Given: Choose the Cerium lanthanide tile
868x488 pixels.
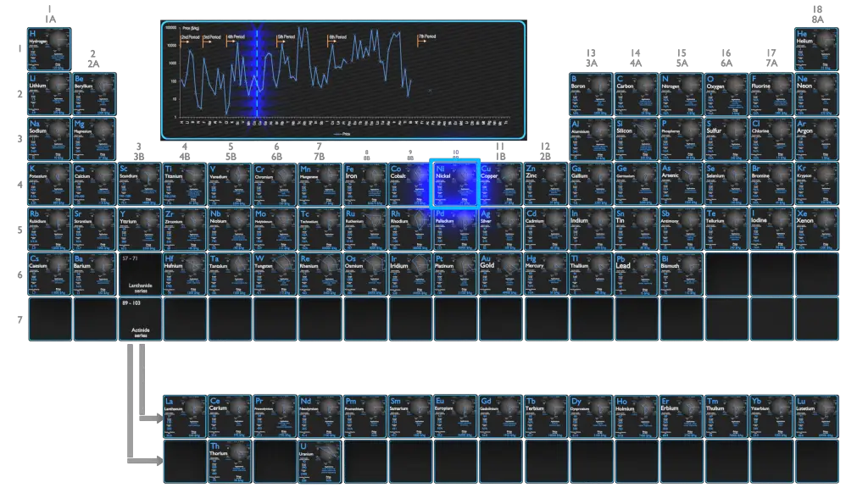Looking at the screenshot, I should tap(230, 417).
